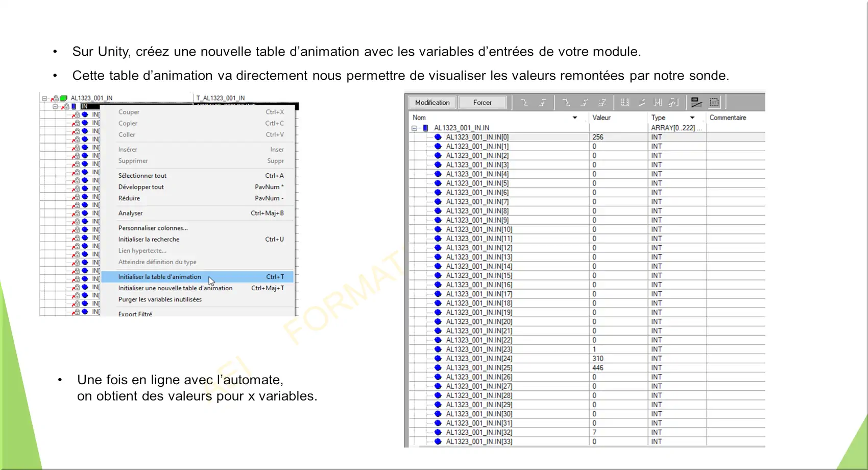Click the blue array icon next to AL1323_001_IN.IN
The height and width of the screenshot is (470, 868).
click(426, 128)
